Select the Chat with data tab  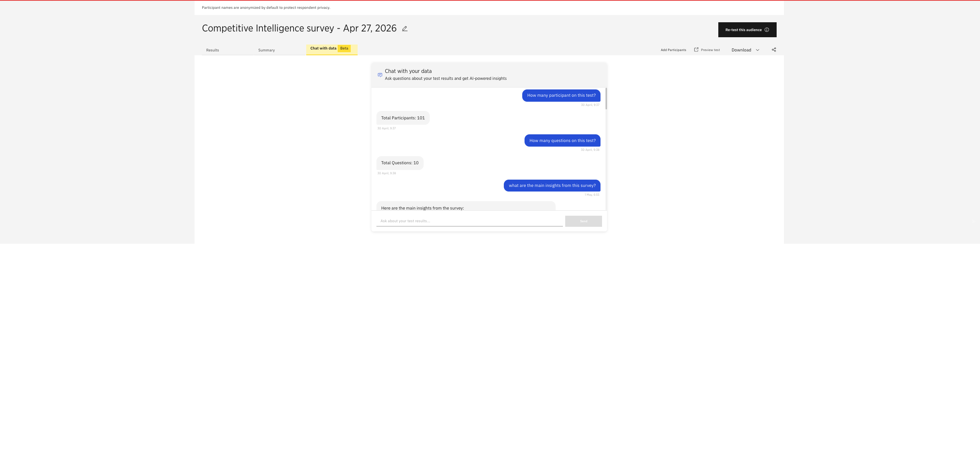pyautogui.click(x=332, y=49)
